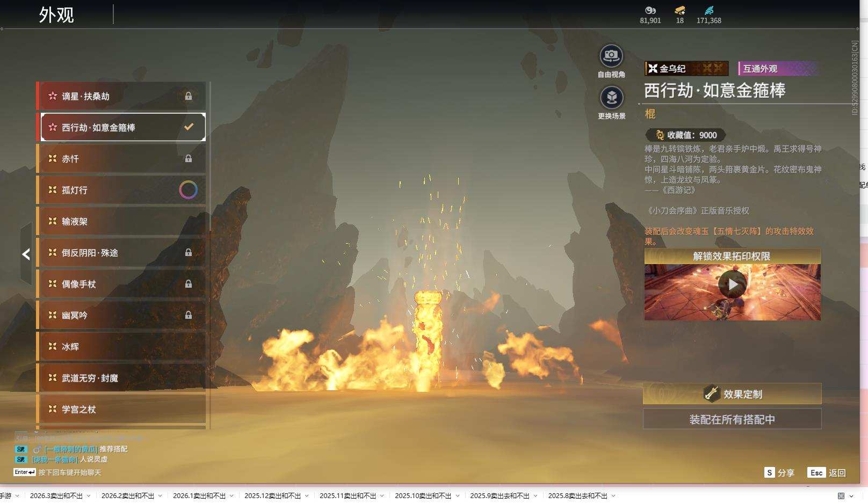
Task: Switch to the 2026.1卖出和不出 sheet tab
Action: pos(199,496)
